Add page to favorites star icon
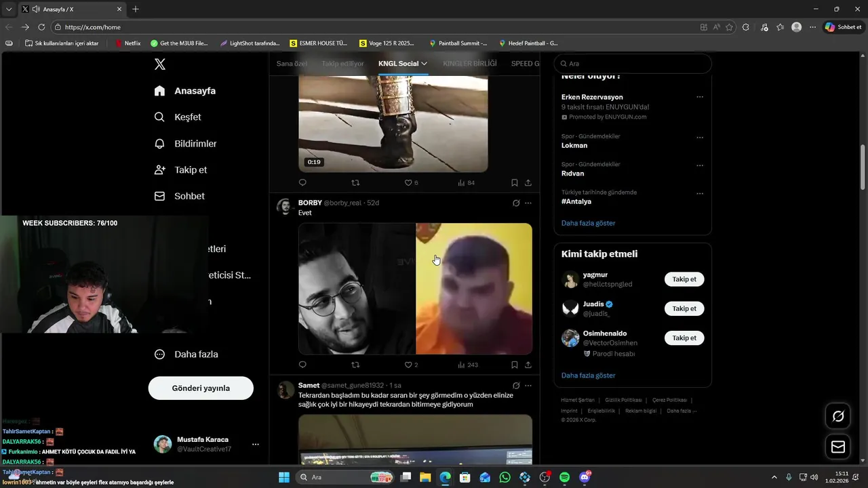868x488 pixels. pos(730,27)
